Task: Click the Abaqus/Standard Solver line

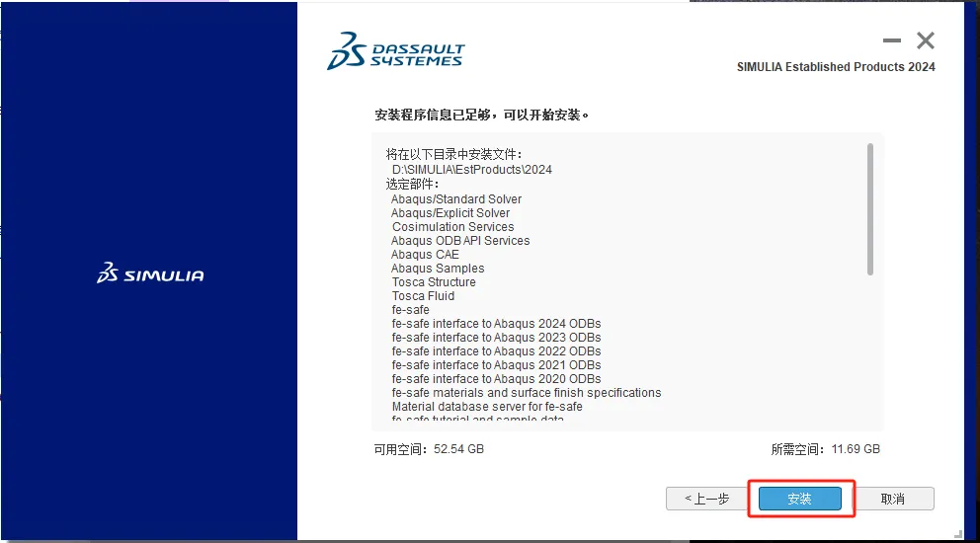Action: click(x=456, y=198)
